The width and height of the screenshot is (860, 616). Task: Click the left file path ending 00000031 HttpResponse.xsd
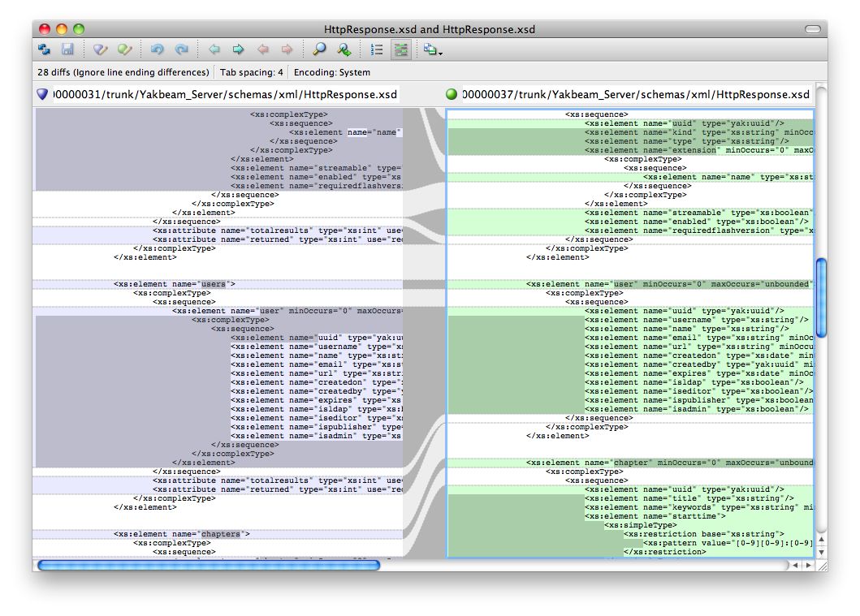click(x=225, y=94)
